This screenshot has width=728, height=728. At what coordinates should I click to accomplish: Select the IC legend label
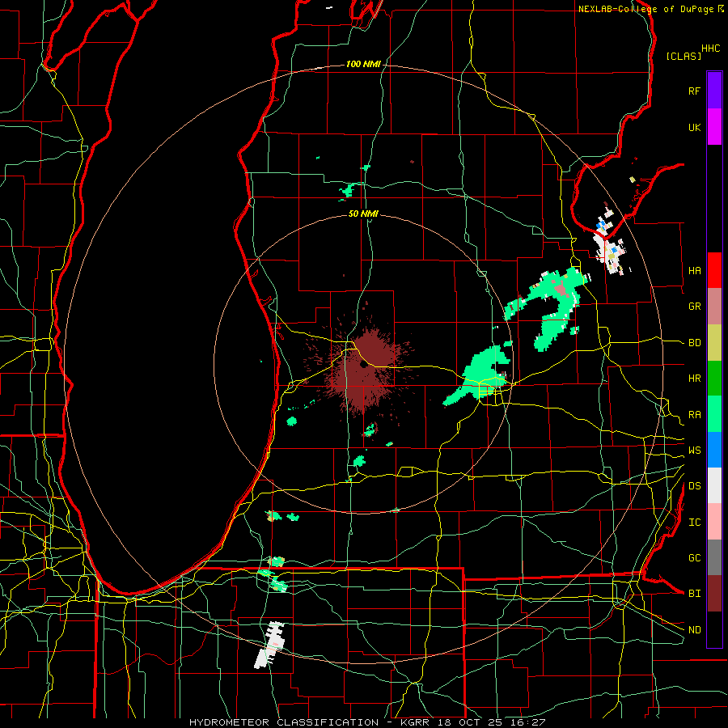pyautogui.click(x=694, y=523)
